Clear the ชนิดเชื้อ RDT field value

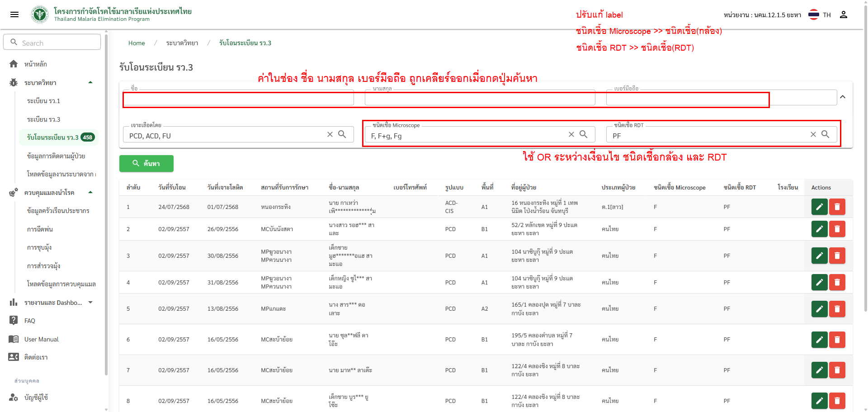[813, 134]
